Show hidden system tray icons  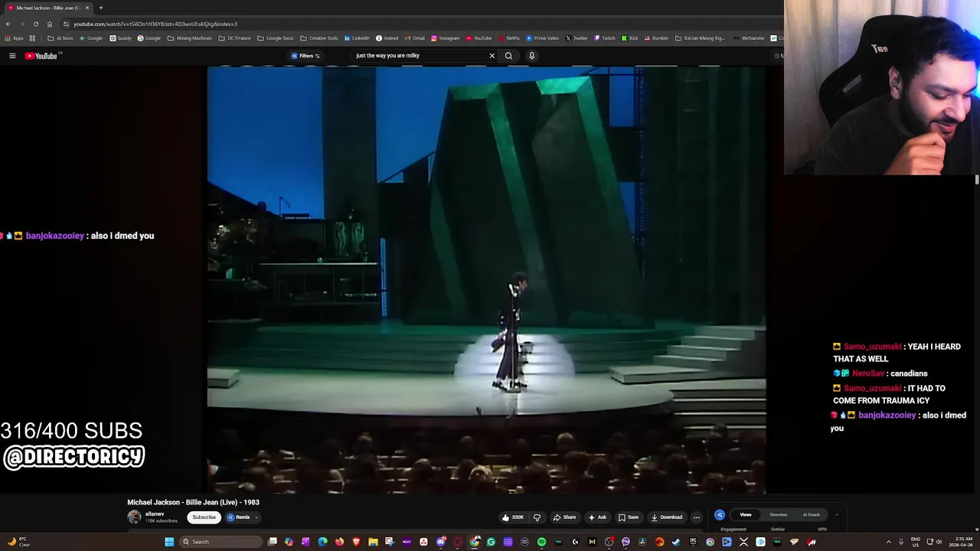[888, 542]
